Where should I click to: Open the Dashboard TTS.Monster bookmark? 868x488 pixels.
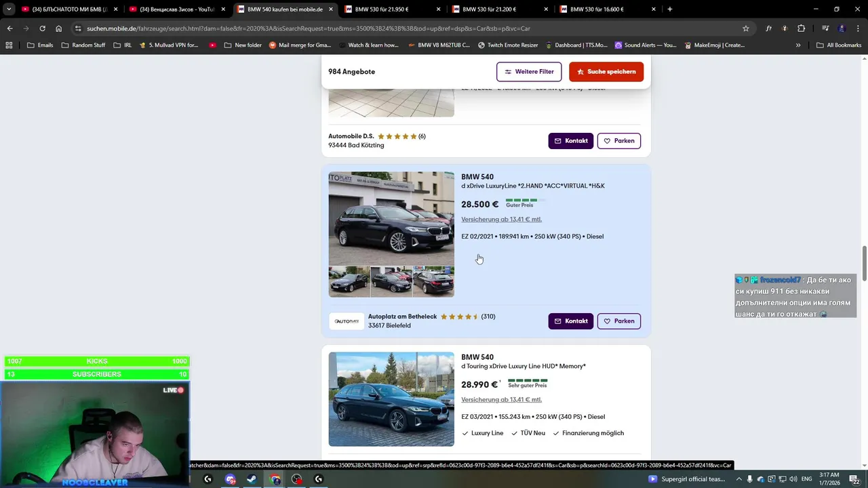[577, 45]
